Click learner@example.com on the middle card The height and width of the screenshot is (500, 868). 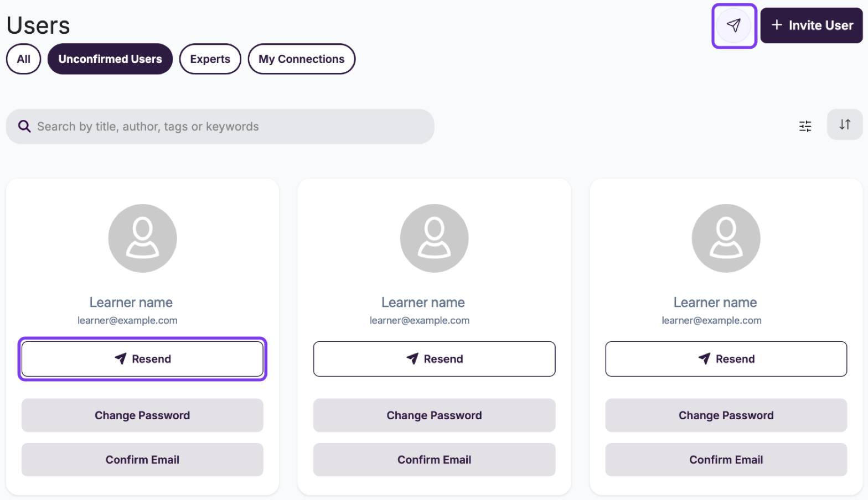(420, 320)
